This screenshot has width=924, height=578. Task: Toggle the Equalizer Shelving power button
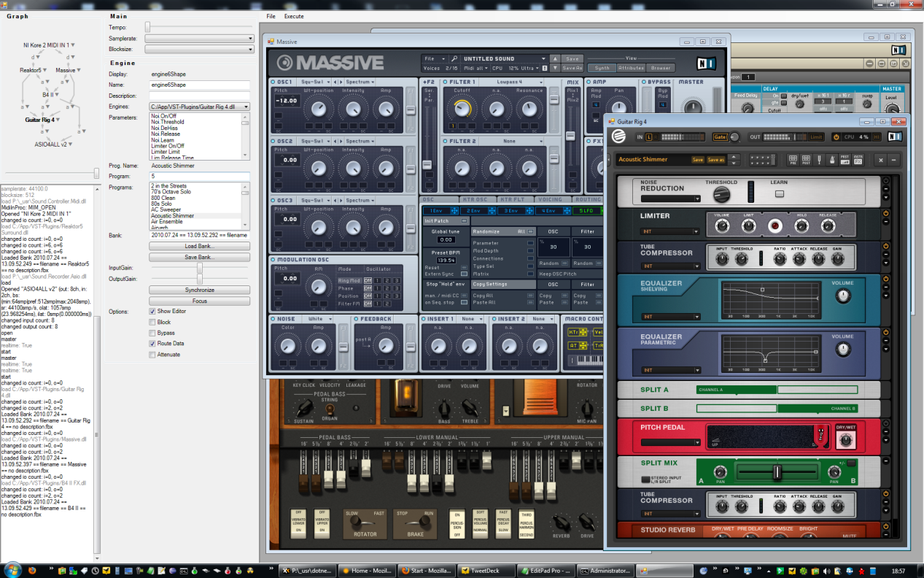(886, 279)
